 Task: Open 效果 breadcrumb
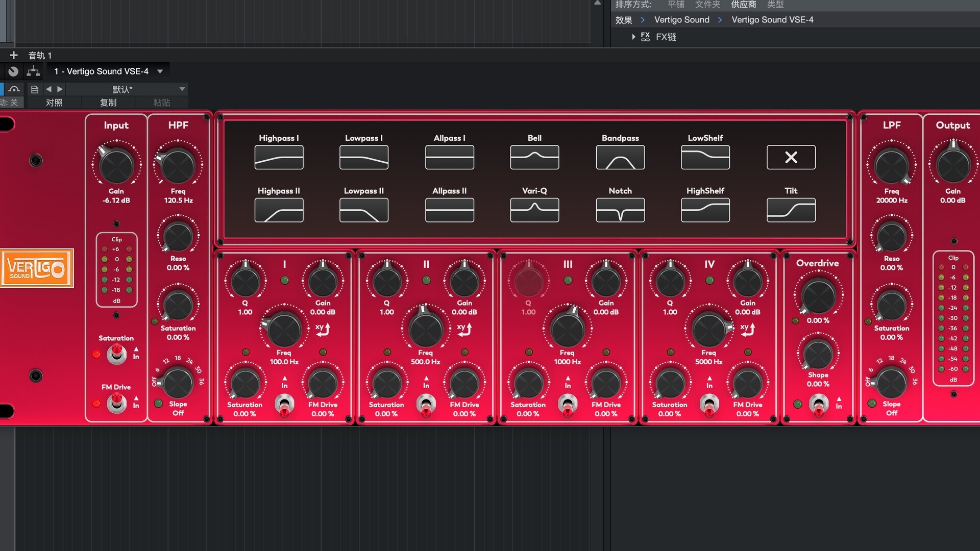point(624,20)
